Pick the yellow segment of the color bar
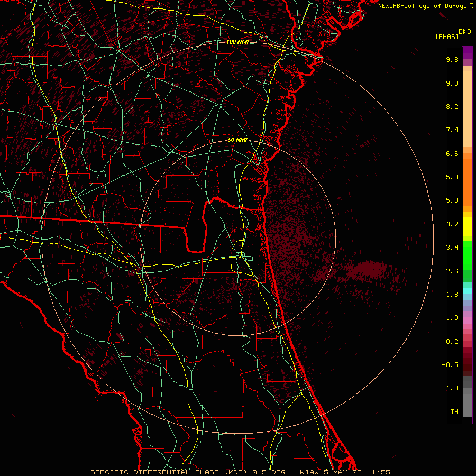This screenshot has height=476, width=476. [467, 226]
